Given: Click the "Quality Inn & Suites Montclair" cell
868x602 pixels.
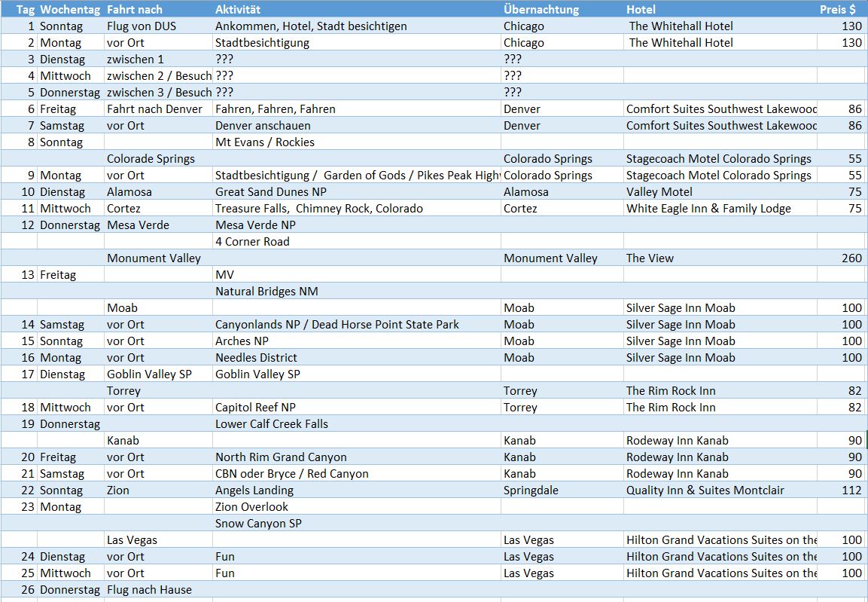Looking at the screenshot, I should point(705,490).
